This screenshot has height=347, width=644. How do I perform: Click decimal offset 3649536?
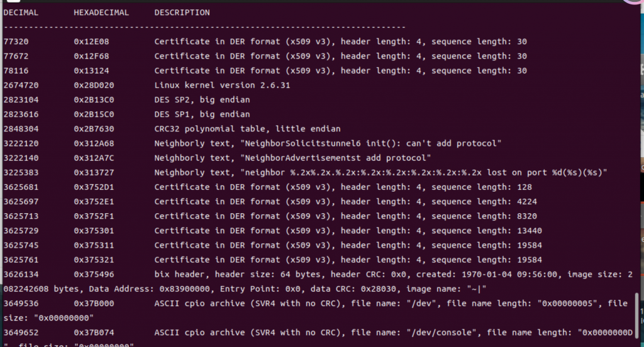pos(21,304)
